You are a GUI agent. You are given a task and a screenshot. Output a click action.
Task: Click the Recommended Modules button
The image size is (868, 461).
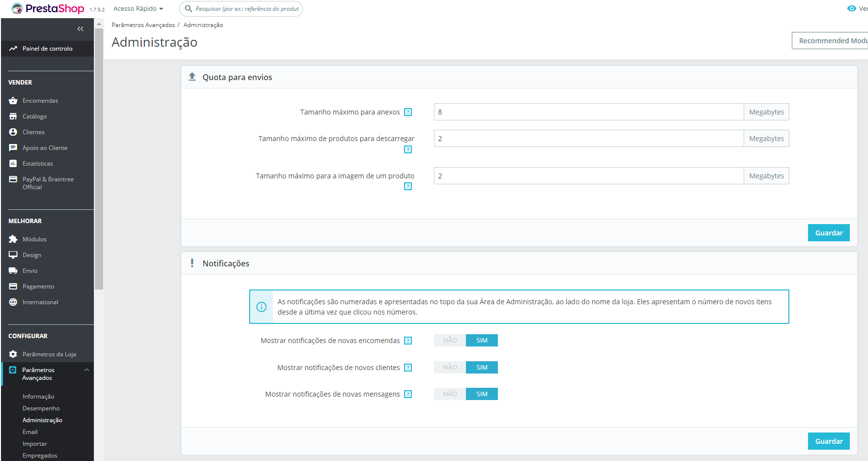(x=830, y=41)
